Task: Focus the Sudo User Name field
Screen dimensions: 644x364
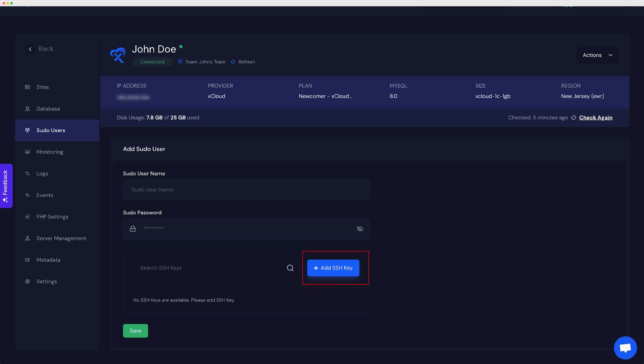Action: coord(246,190)
